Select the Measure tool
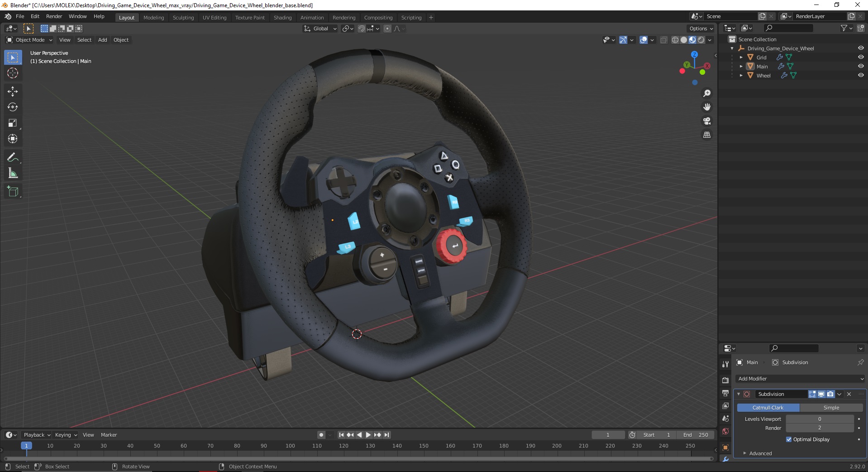The width and height of the screenshot is (868, 472). [x=13, y=173]
